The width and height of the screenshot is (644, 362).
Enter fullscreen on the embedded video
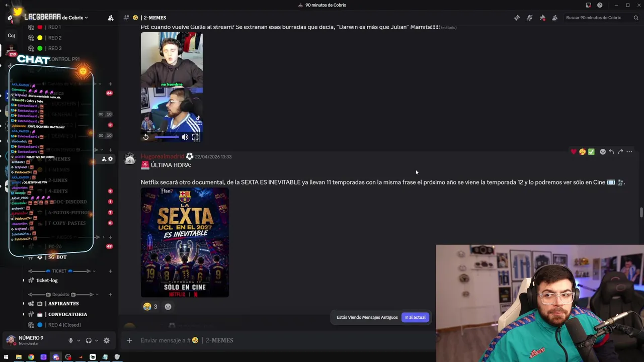[195, 137]
